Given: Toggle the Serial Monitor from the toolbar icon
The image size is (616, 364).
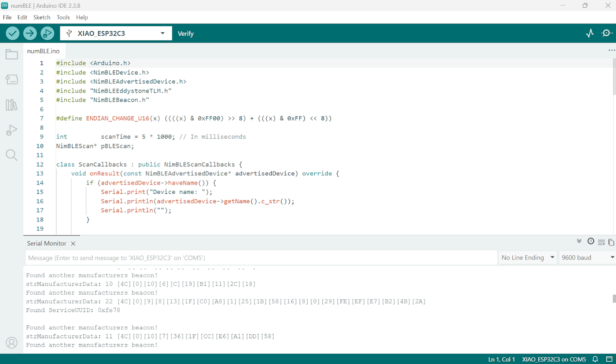Looking at the screenshot, I should tap(607, 34).
